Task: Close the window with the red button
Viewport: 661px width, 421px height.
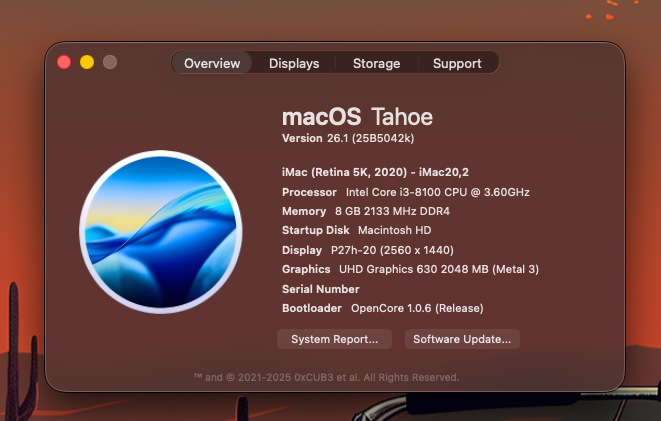Action: pyautogui.click(x=64, y=62)
